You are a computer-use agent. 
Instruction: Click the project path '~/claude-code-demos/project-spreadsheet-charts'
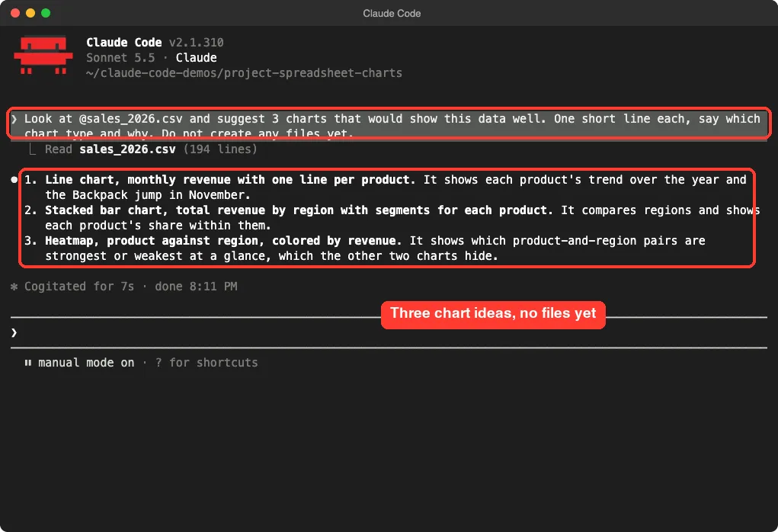click(x=244, y=73)
